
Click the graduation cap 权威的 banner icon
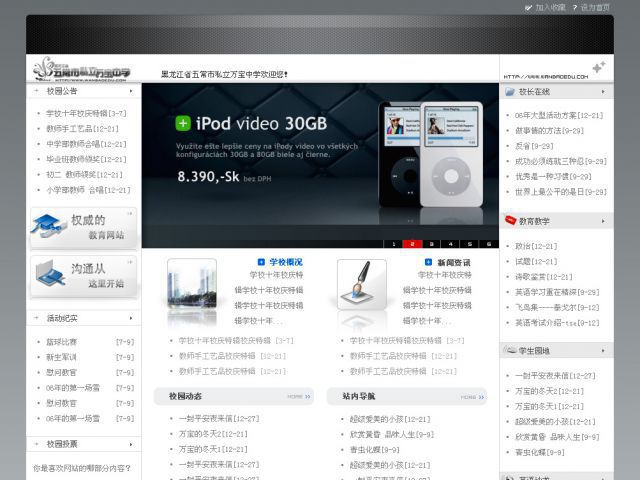48,229
